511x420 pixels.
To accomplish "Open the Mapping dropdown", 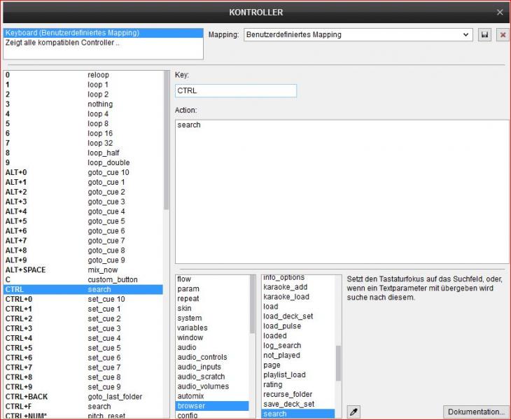I will [x=358, y=34].
